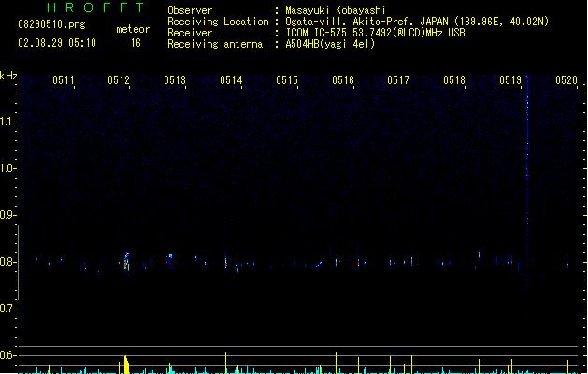The image size is (588, 374).
Task: Click the 0517 time marker
Action: point(398,80)
